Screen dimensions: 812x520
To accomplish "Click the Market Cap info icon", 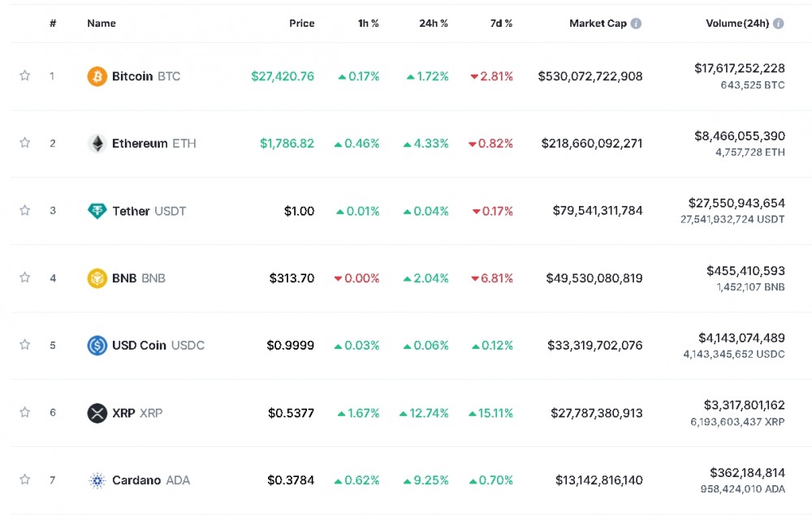I will (x=636, y=24).
